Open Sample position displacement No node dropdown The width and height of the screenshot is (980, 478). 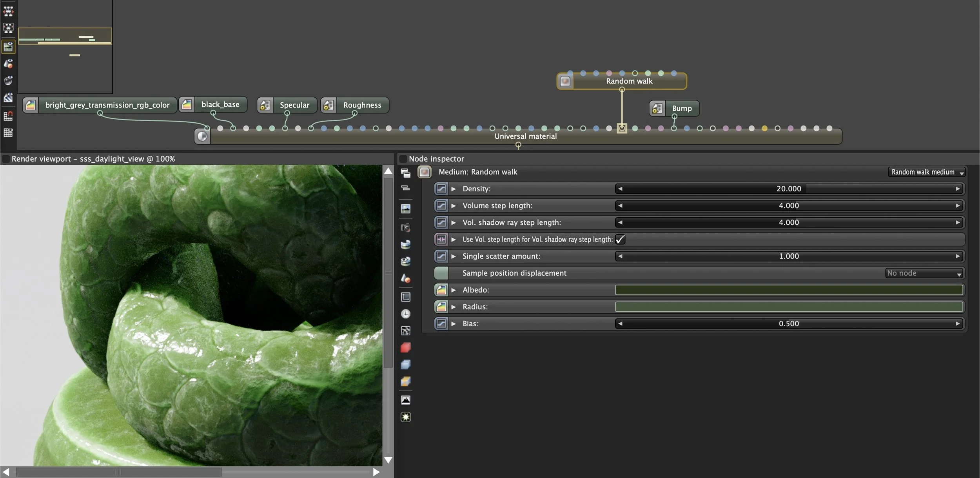coord(924,273)
